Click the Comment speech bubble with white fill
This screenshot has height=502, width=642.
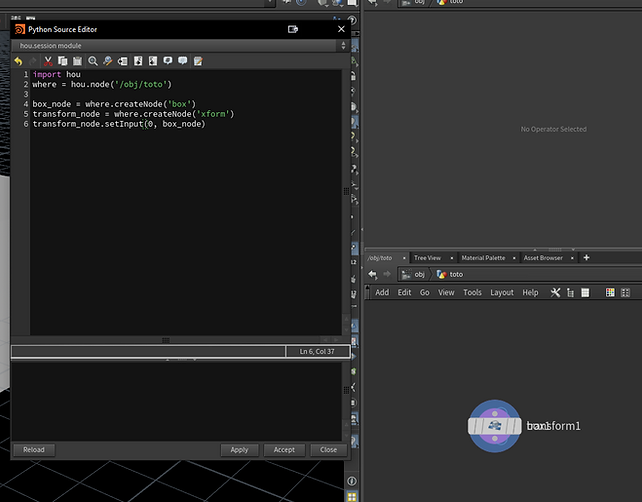tap(168, 61)
